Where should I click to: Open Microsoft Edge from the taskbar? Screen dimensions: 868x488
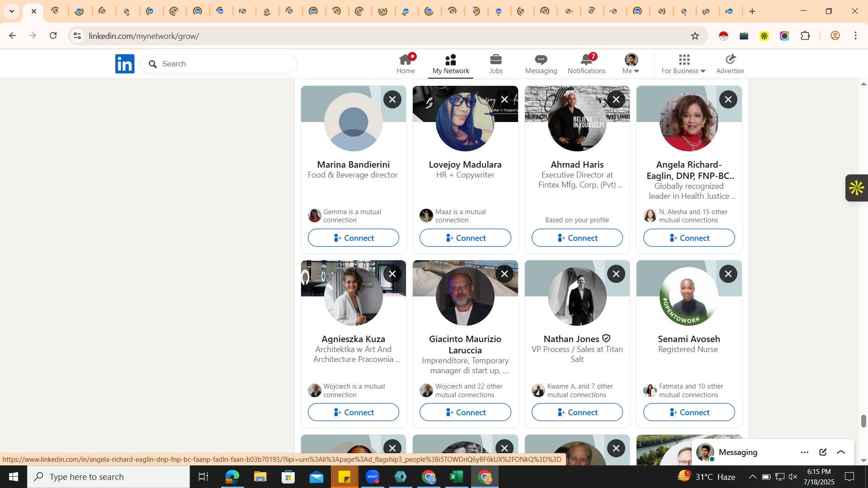[232, 477]
